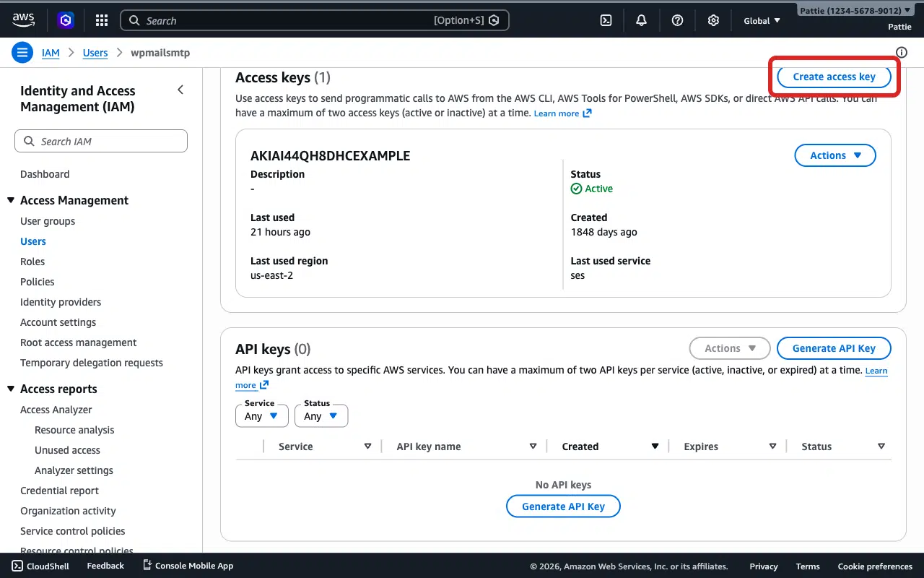Open Dashboard in the IAM sidebar

pyautogui.click(x=45, y=174)
